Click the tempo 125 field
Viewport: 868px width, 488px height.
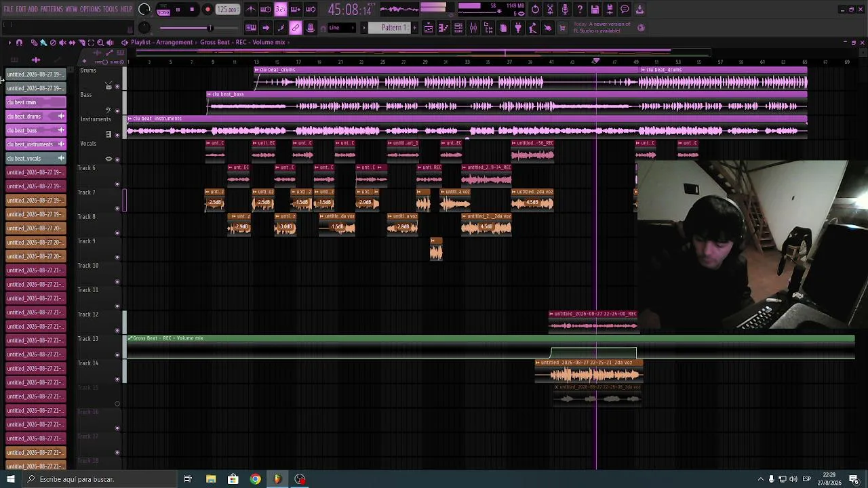click(227, 9)
